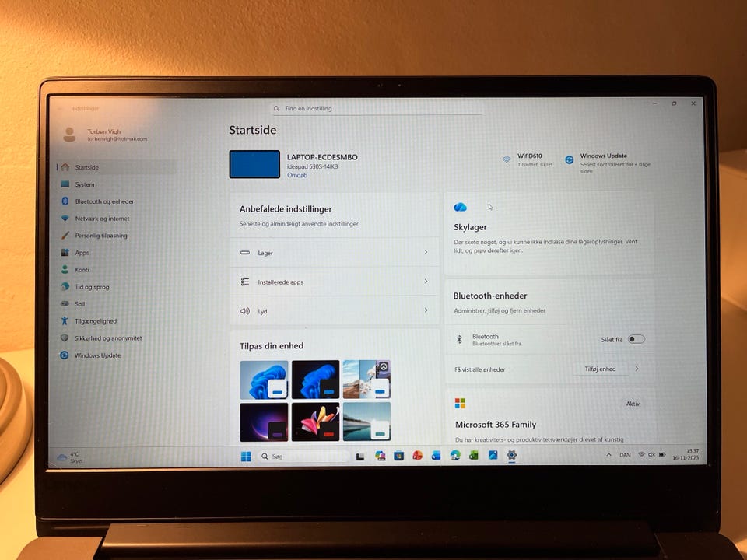Expand the chevron beside Tilføj enhed
The width and height of the screenshot is (747, 560).
pos(637,369)
